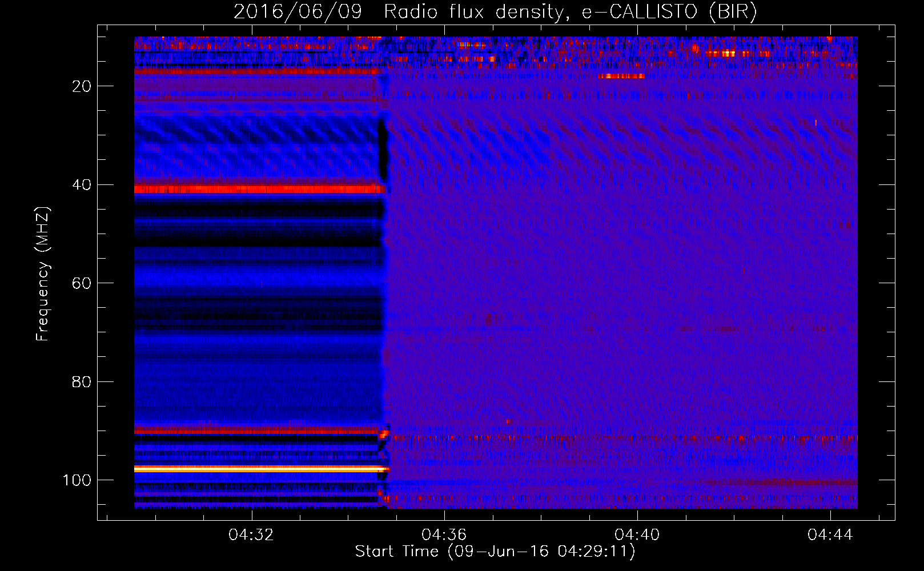The image size is (924, 571).
Task: Select the 100 MHz axis tick label
Action: coord(77,480)
